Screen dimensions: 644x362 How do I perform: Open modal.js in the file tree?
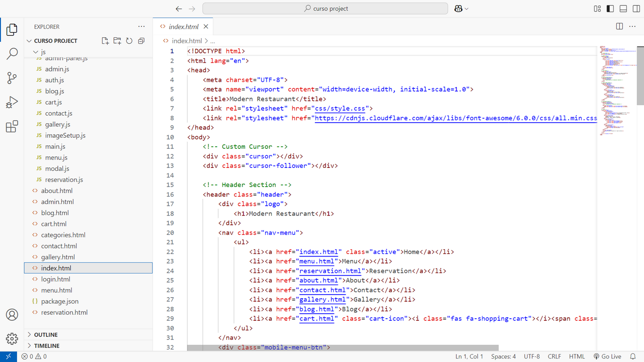(x=88, y=168)
